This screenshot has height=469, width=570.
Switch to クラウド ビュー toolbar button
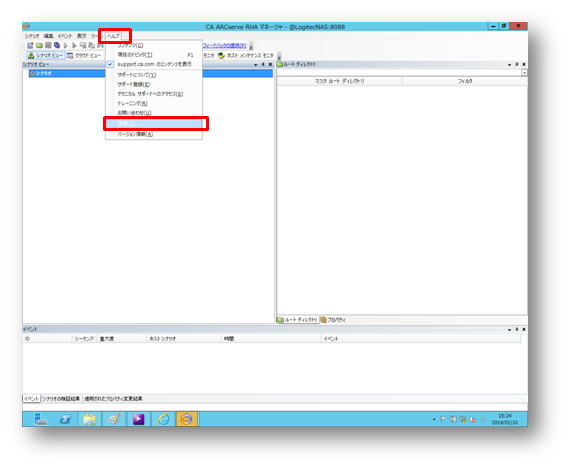[84, 55]
